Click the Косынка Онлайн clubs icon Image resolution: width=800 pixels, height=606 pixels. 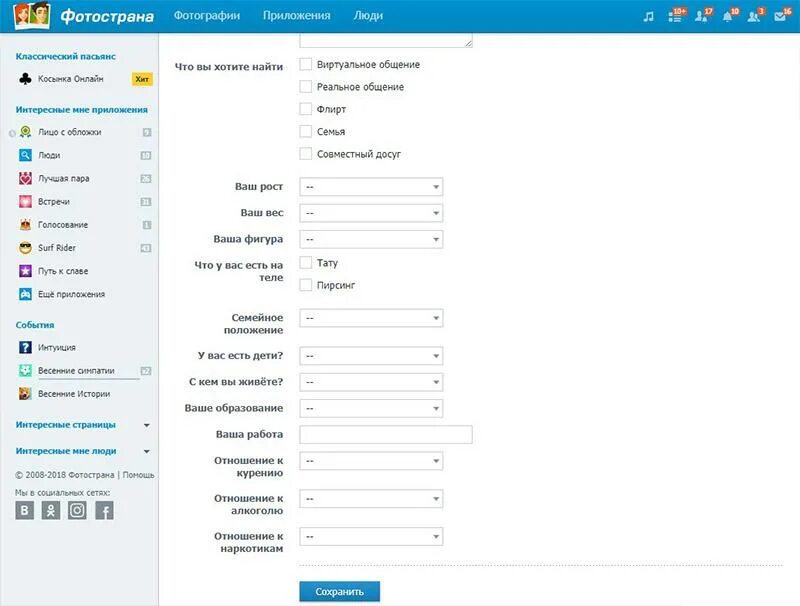tap(25, 79)
